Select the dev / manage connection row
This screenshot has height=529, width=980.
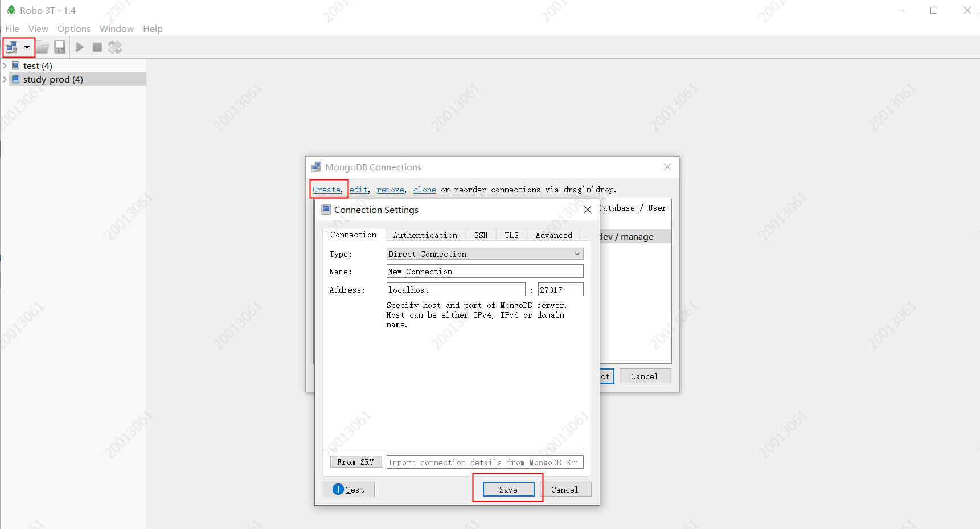pos(635,236)
